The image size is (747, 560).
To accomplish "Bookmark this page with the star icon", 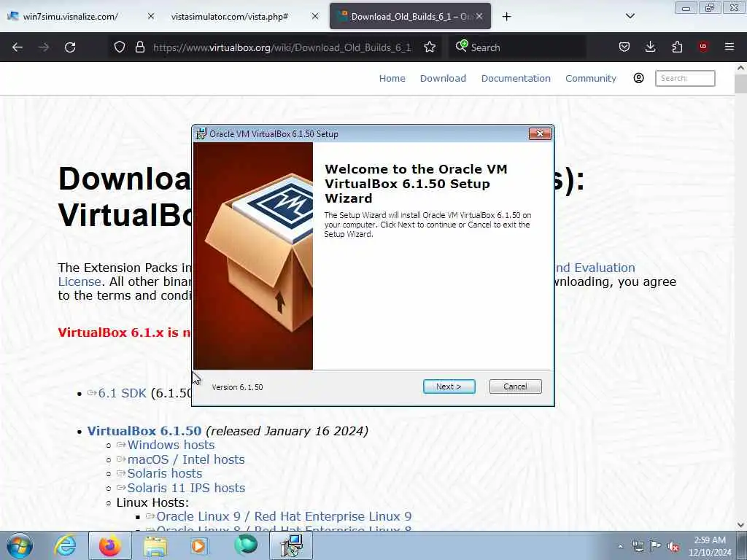I will point(430,47).
